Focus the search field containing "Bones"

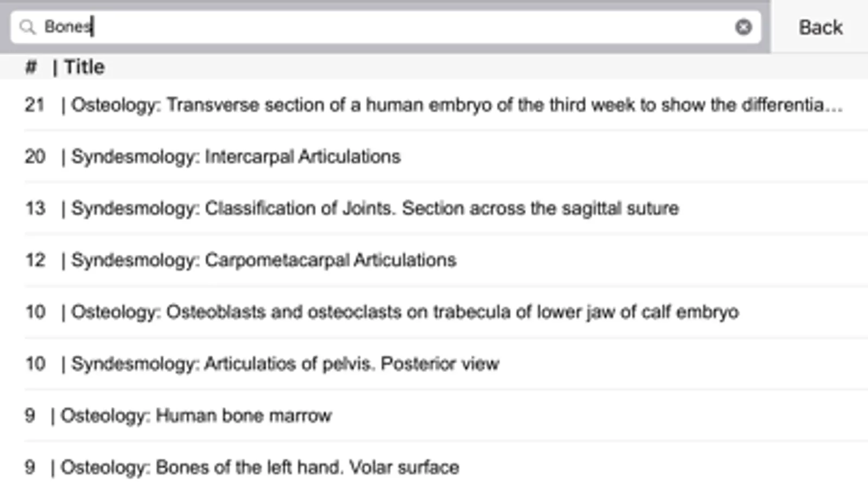pyautogui.click(x=380, y=27)
